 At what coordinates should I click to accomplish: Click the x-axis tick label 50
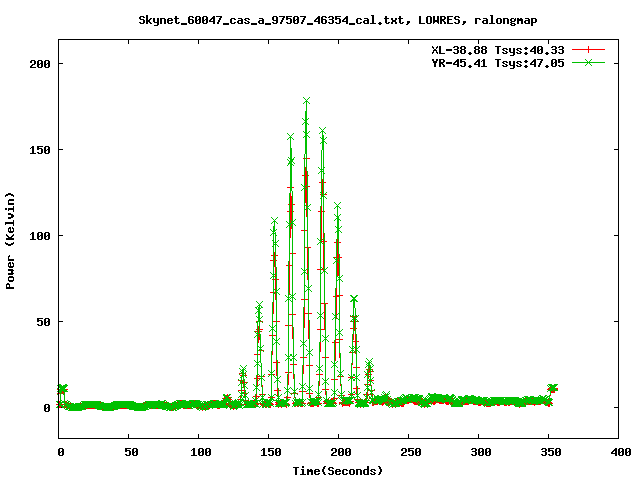[131, 452]
